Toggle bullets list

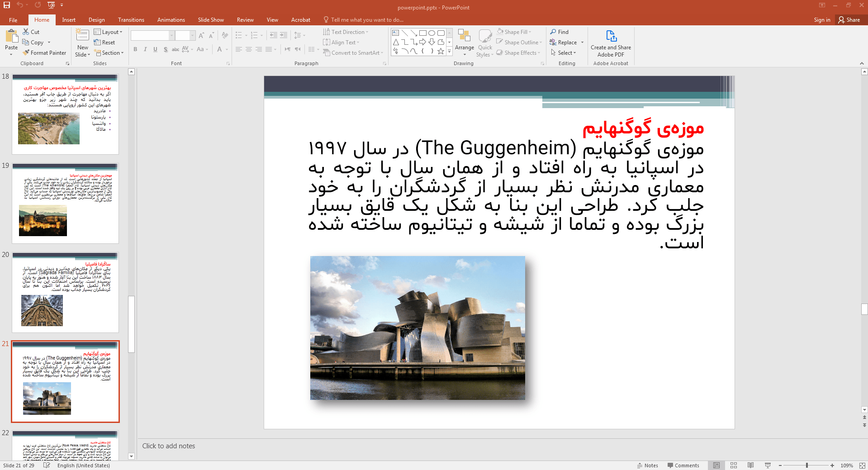(238, 35)
